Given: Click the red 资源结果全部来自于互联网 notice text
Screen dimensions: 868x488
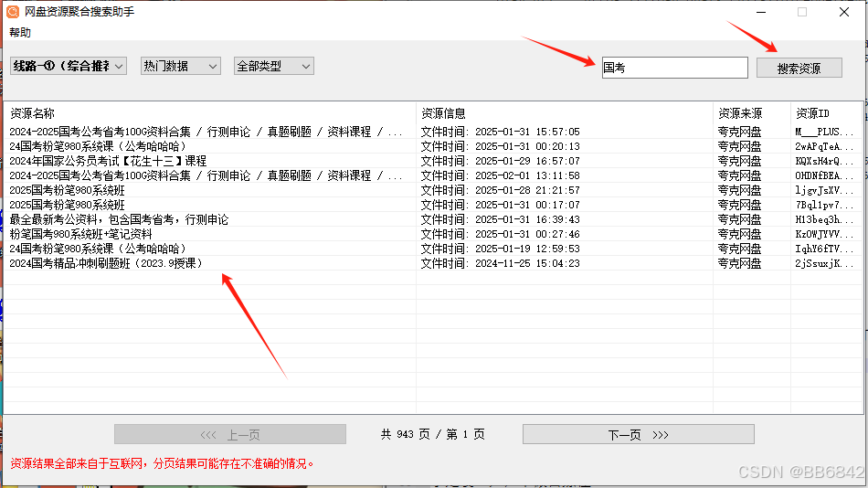Looking at the screenshot, I should pos(163,463).
